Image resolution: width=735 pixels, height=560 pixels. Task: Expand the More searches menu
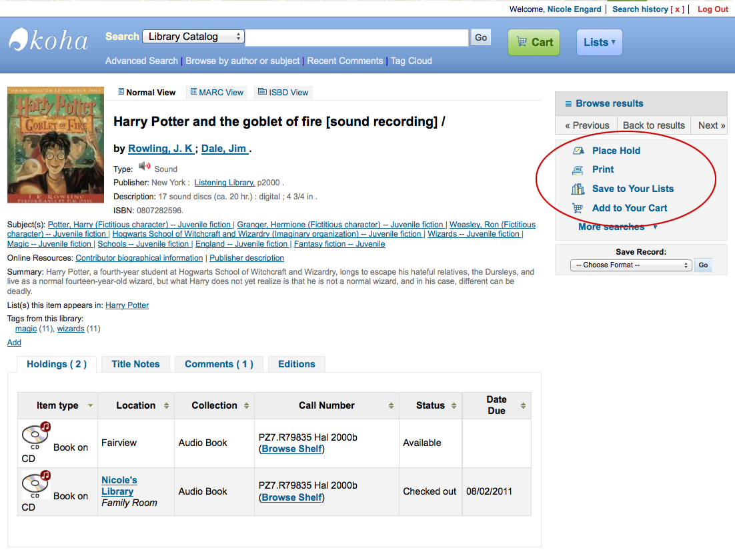pos(618,227)
